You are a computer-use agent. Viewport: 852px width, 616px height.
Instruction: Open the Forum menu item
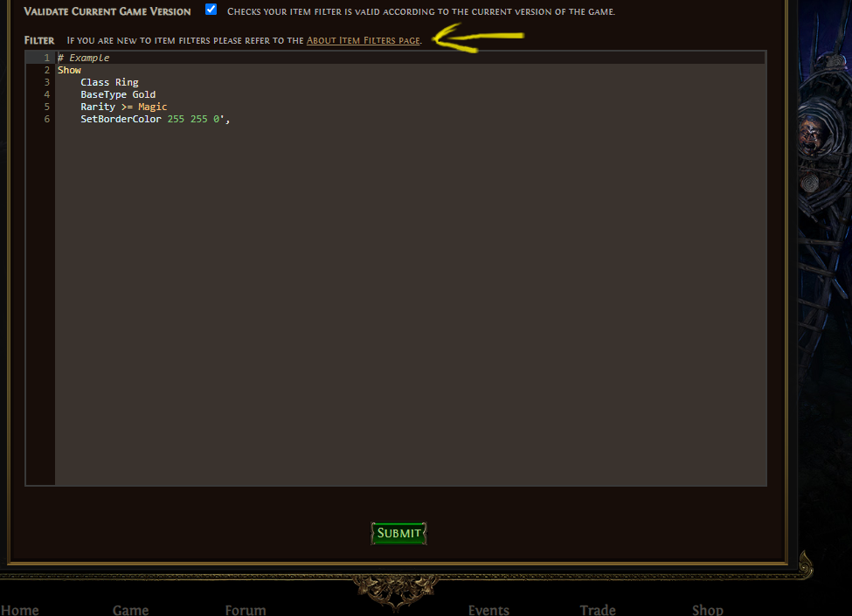click(246, 610)
